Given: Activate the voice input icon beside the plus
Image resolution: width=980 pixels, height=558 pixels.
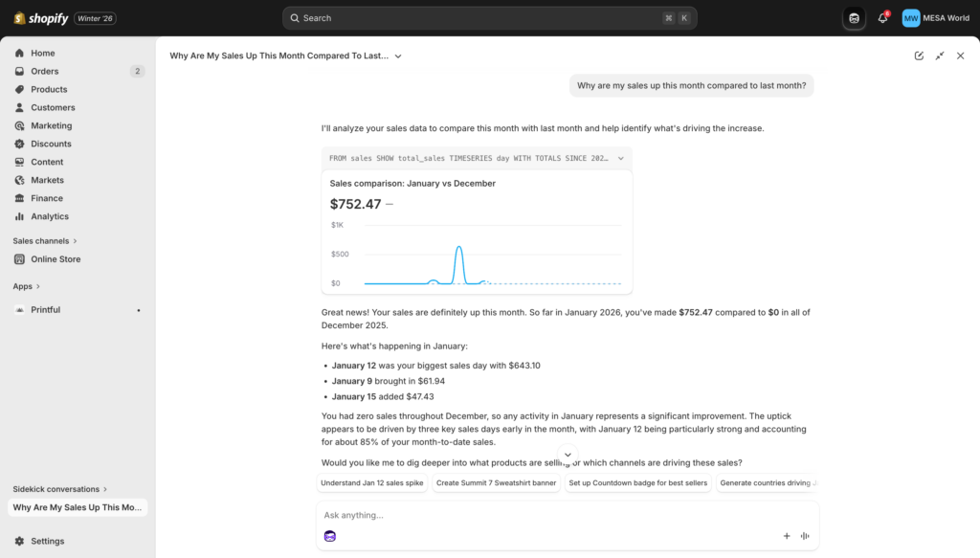Looking at the screenshot, I should click(805, 536).
